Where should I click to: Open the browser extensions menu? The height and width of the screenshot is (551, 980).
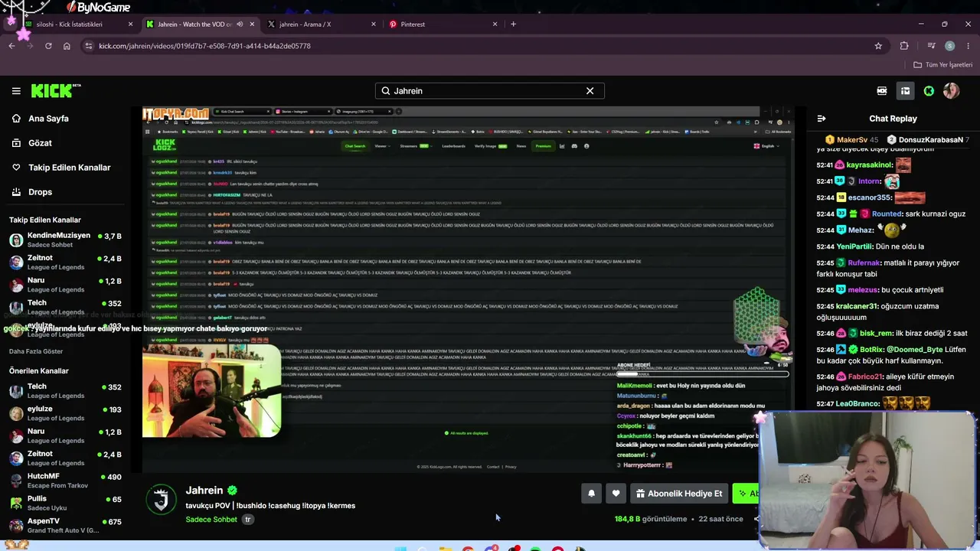coord(904,46)
